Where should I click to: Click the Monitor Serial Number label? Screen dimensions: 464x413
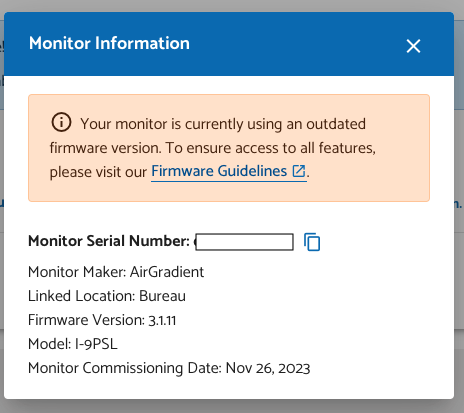(x=109, y=241)
